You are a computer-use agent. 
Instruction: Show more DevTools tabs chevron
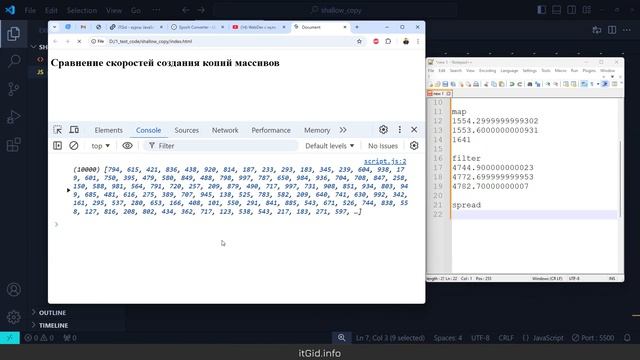tap(343, 130)
